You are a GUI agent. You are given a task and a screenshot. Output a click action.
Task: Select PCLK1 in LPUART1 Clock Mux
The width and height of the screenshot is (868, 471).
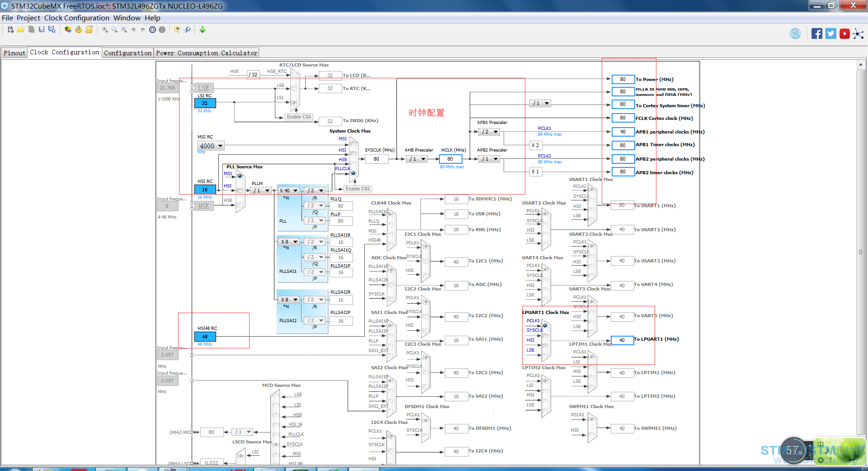click(x=545, y=325)
